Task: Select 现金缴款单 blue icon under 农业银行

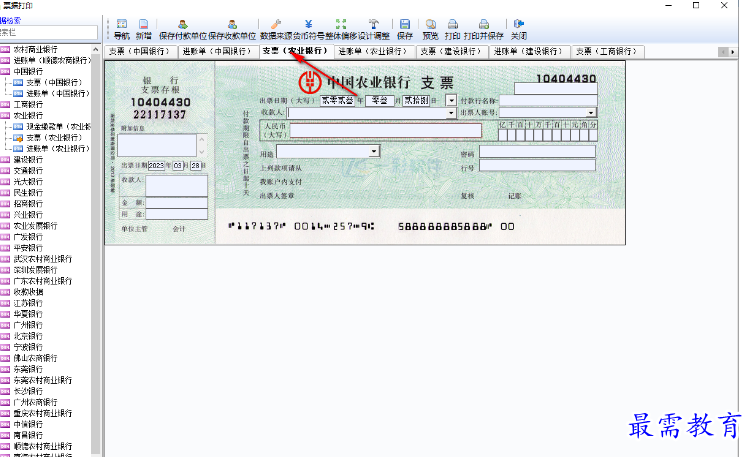Action: click(x=18, y=127)
